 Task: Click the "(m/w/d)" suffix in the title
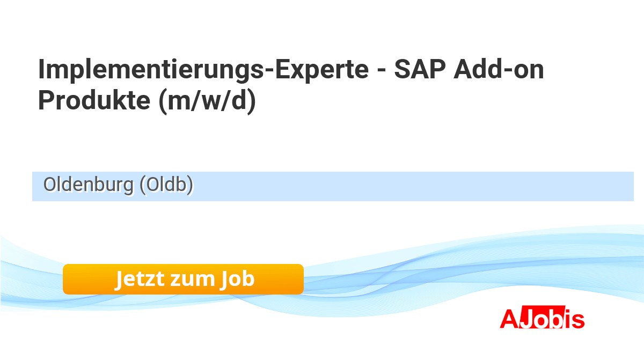tap(208, 101)
